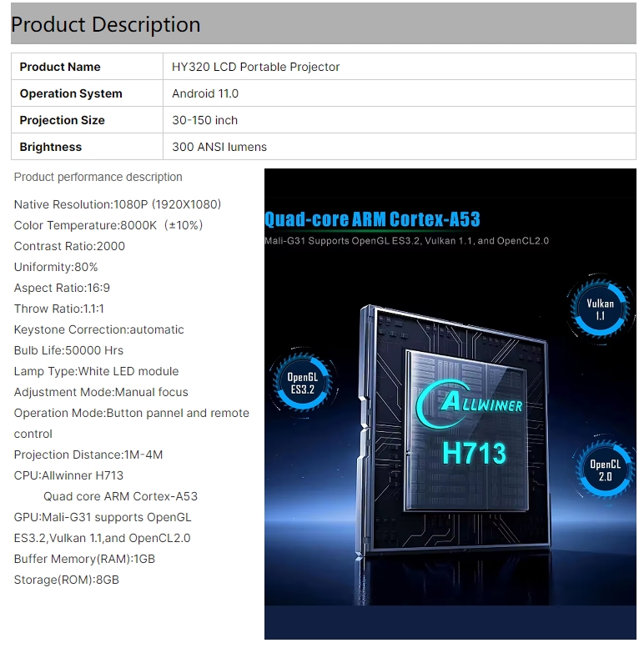Click Contrast Ratio:2000 line
This screenshot has height=648, width=644.
point(69,246)
